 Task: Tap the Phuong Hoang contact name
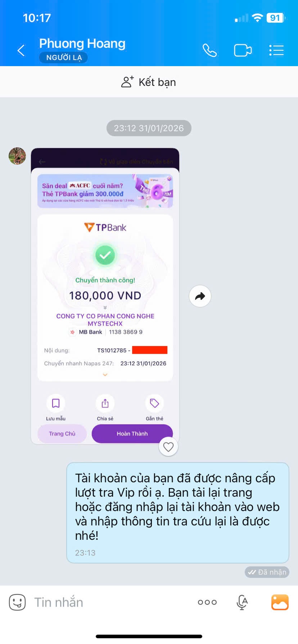tap(82, 43)
